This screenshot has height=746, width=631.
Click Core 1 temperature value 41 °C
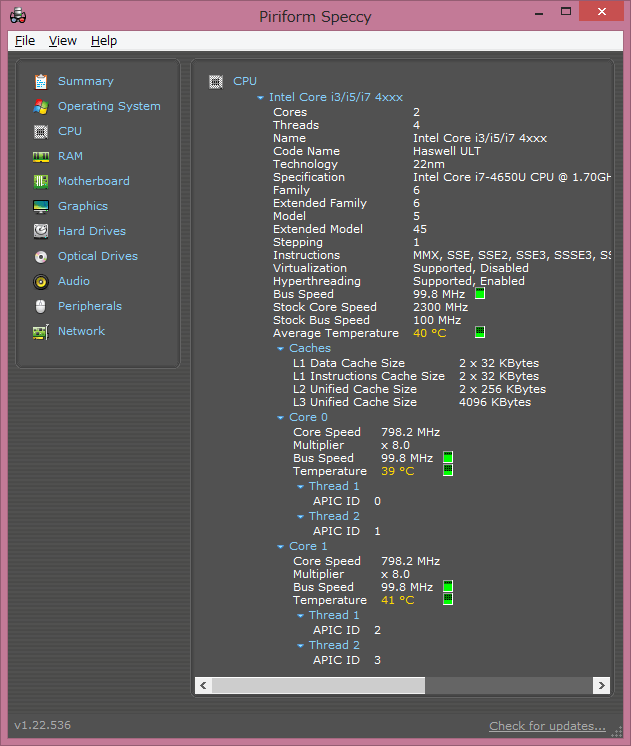(397, 600)
